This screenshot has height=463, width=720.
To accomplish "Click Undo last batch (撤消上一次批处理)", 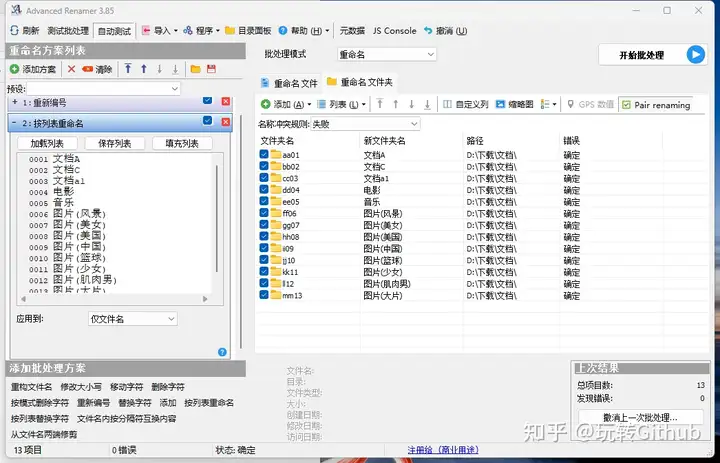I will (x=641, y=418).
